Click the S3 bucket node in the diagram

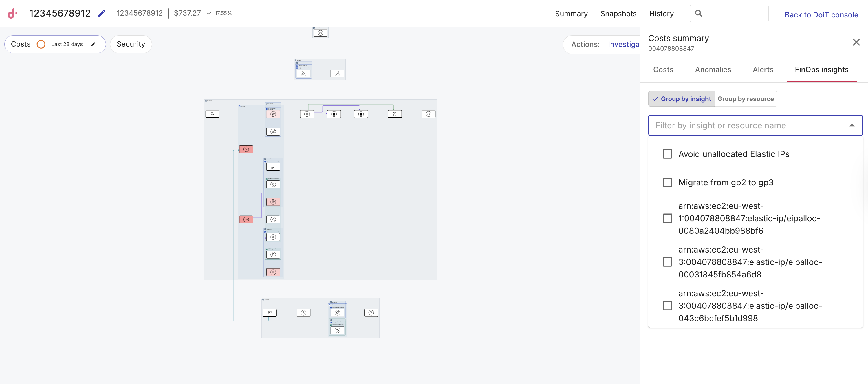[395, 114]
